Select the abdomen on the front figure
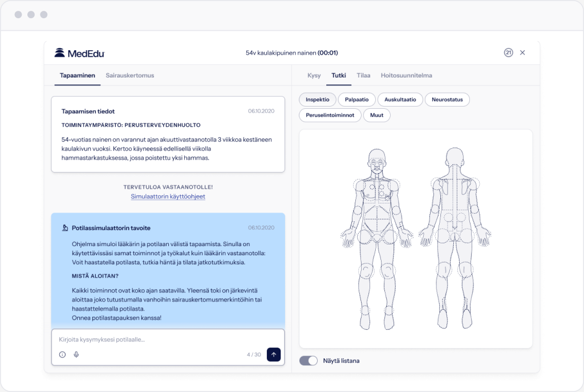The height and width of the screenshot is (392, 584). (x=377, y=219)
